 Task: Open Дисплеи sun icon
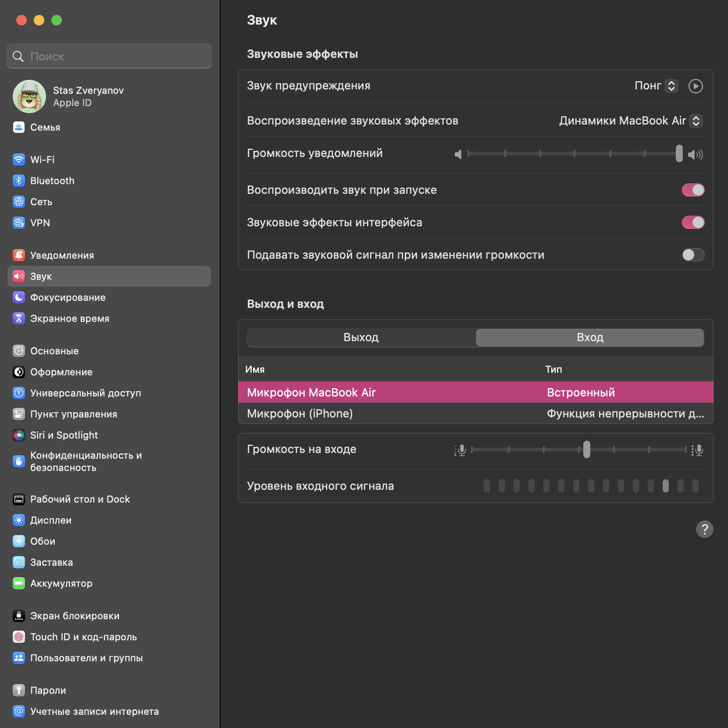(19, 520)
